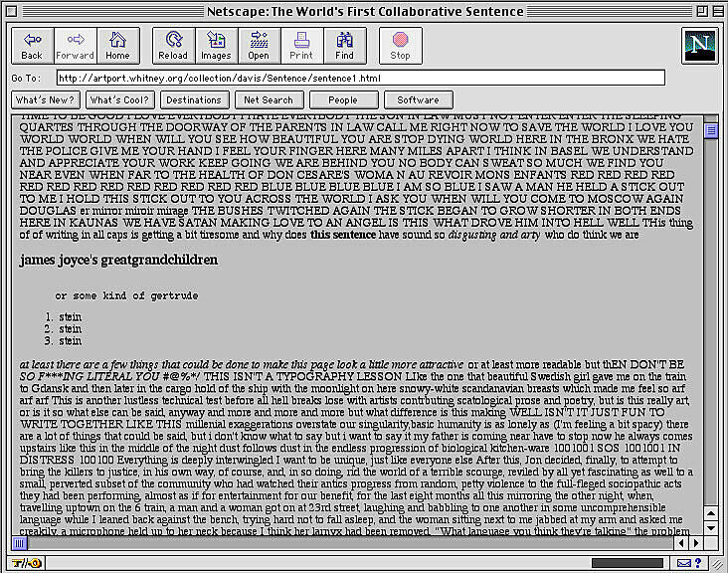This screenshot has height=573, width=728.
Task: Load images with the Images button
Action: [216, 45]
